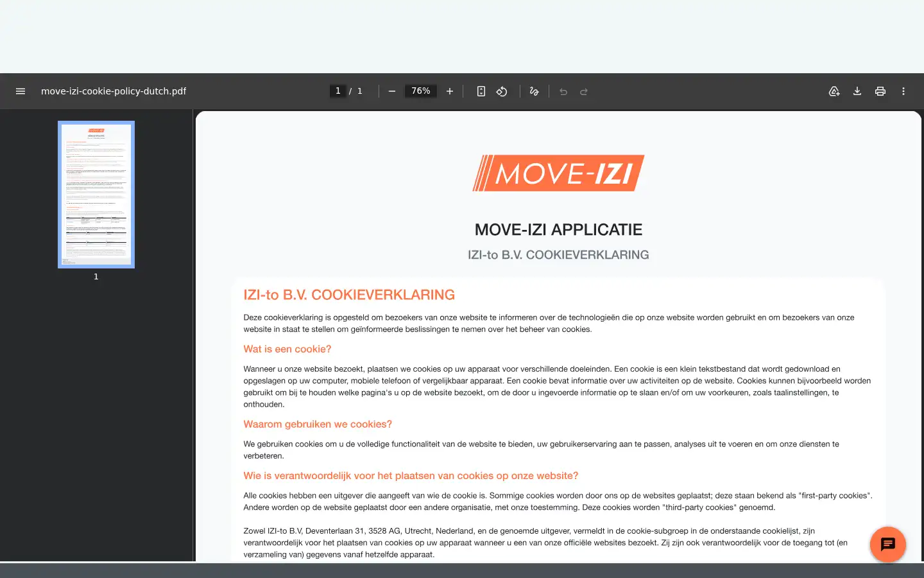The image size is (924, 578).
Task: Edit the current page number field
Action: 338,91
